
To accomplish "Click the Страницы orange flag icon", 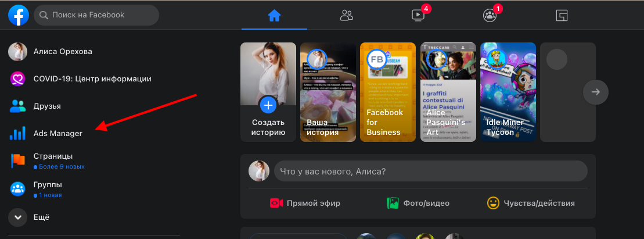I will (x=17, y=161).
